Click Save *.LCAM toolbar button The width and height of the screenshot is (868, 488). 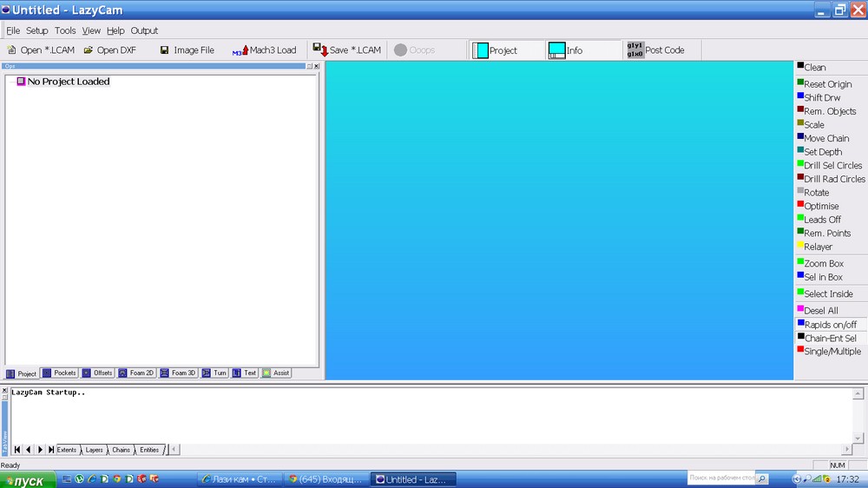347,49
